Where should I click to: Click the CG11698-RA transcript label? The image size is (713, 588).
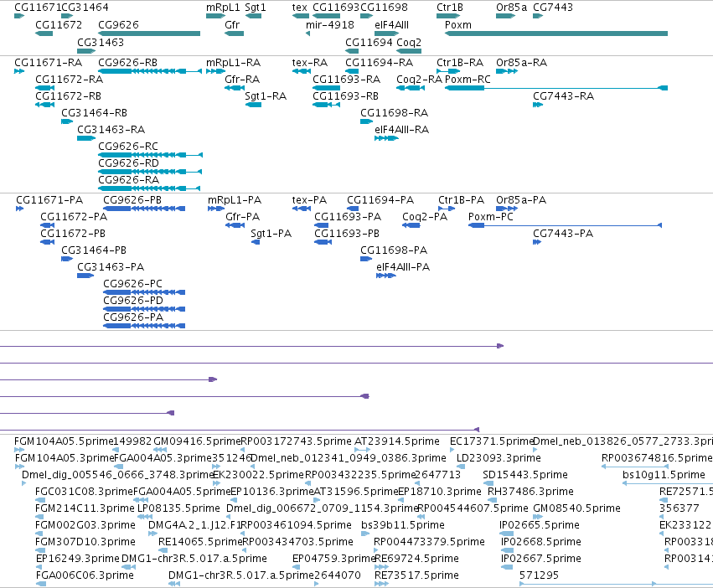coord(395,113)
